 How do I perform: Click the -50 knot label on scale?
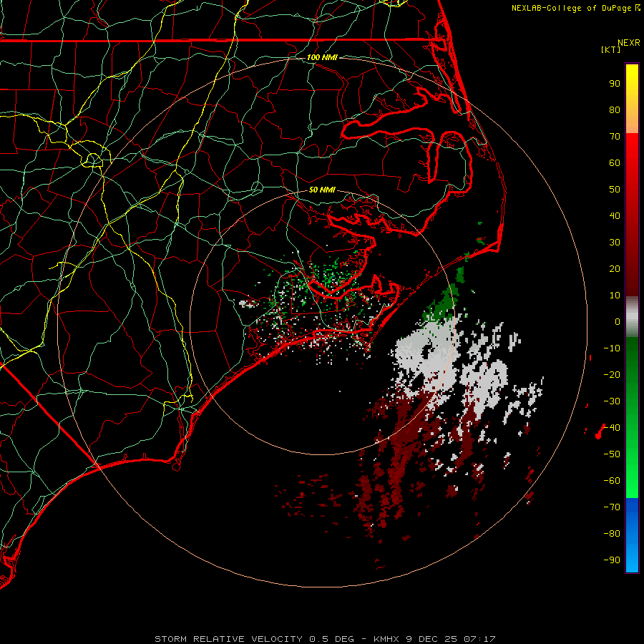pos(612,454)
